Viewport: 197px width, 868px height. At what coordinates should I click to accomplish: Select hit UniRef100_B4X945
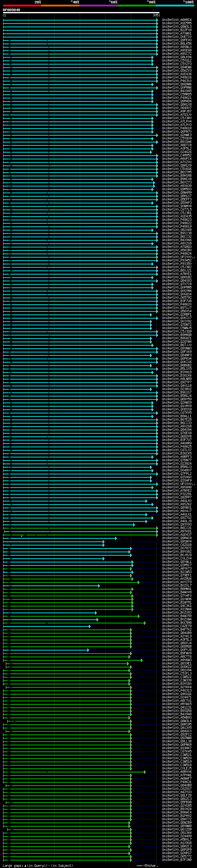pos(176,91)
